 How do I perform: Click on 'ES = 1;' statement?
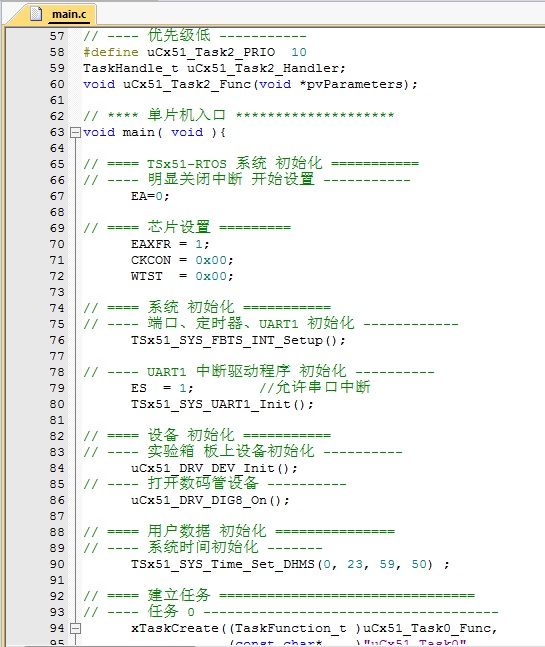click(162, 388)
